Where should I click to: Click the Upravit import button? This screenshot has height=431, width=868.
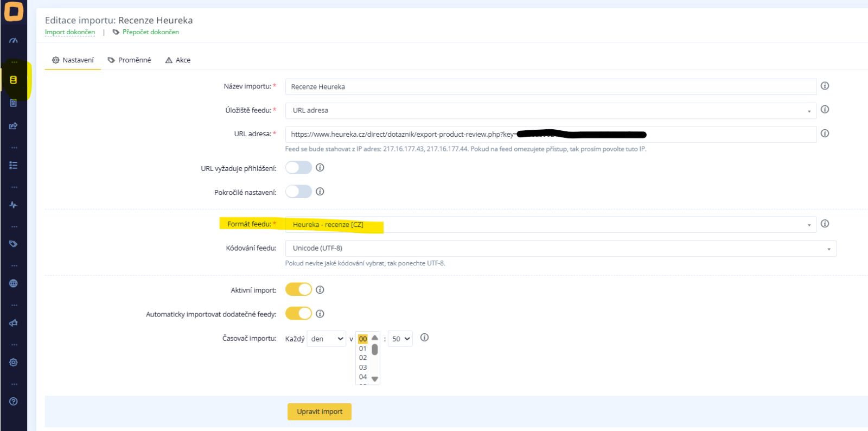(x=320, y=411)
